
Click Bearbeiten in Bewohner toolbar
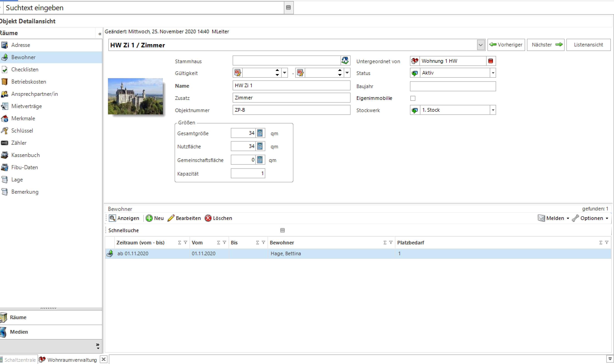pos(184,218)
